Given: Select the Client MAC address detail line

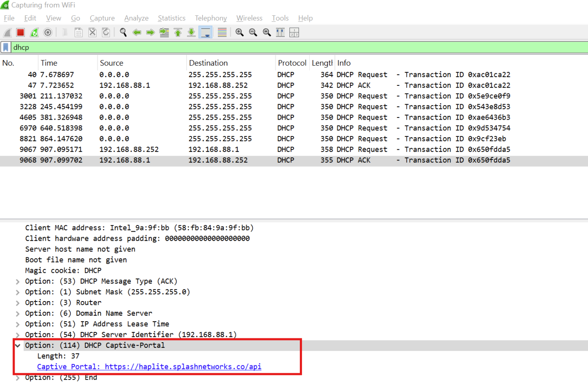Looking at the screenshot, I should coord(139,228).
